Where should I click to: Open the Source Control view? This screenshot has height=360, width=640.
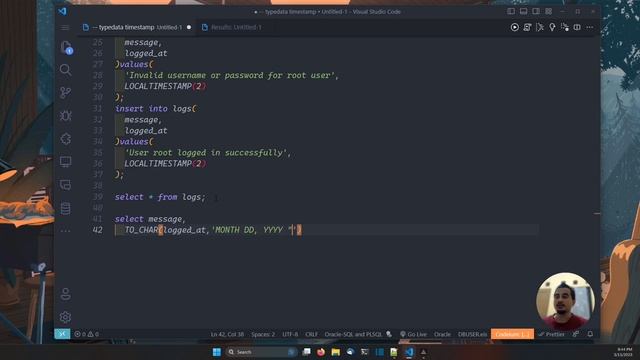(65, 93)
